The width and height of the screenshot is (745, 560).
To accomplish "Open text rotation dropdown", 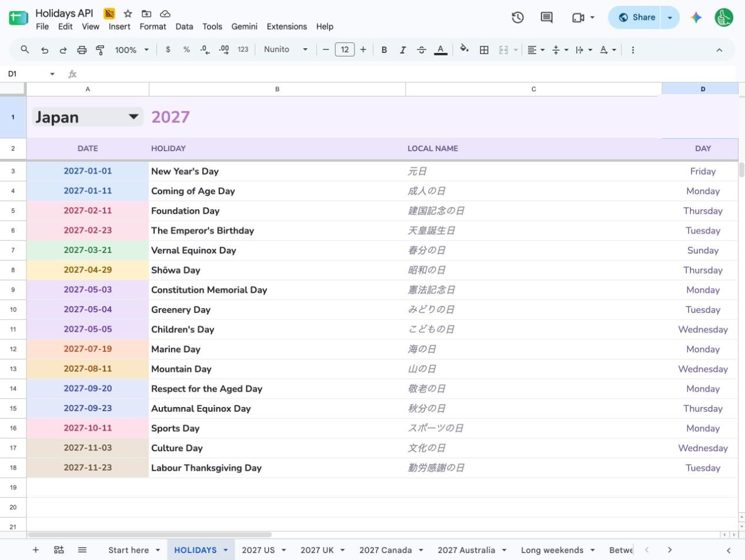I will coord(608,50).
